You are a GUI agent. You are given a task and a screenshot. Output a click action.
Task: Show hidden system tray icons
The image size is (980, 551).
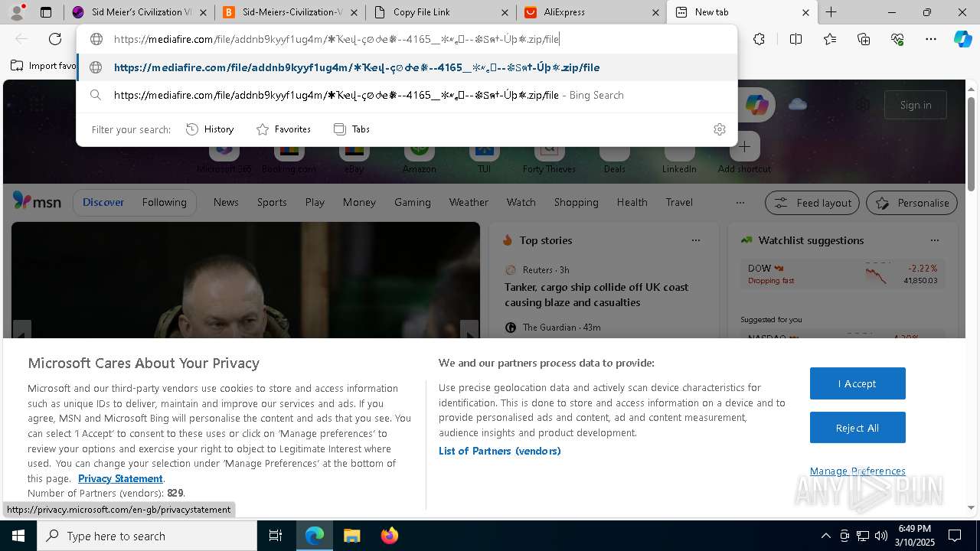pyautogui.click(x=825, y=536)
